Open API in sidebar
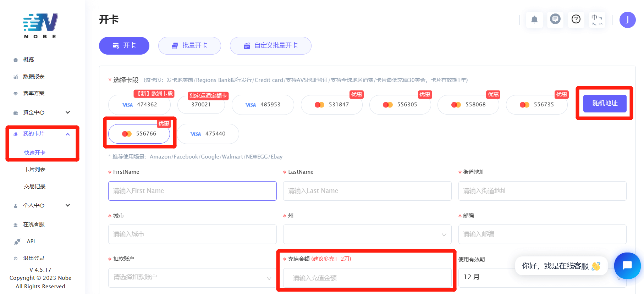The image size is (644, 294). (31, 242)
